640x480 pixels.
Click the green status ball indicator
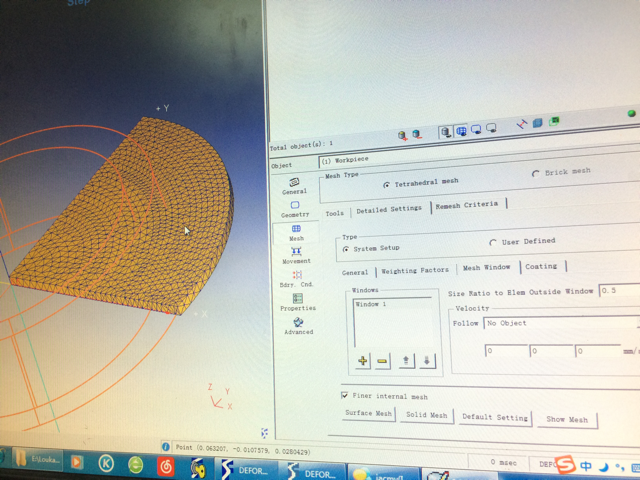631,113
